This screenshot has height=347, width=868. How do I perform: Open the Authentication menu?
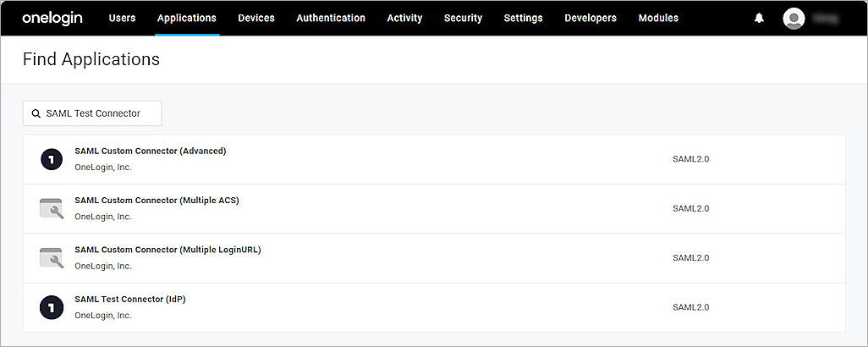331,18
